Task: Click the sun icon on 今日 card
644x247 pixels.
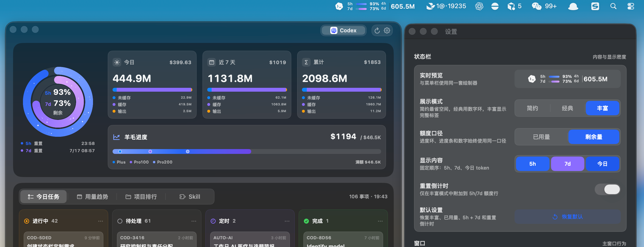Action: pos(117,62)
